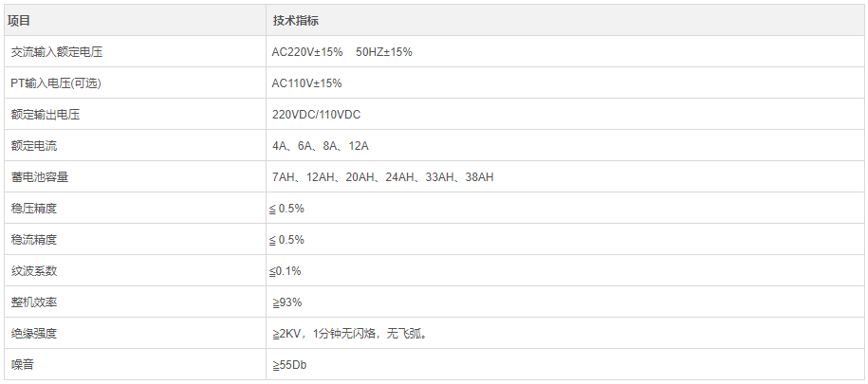Click the ≤0.1% ripple value
This screenshot has height=384, width=868.
pyautogui.click(x=285, y=271)
